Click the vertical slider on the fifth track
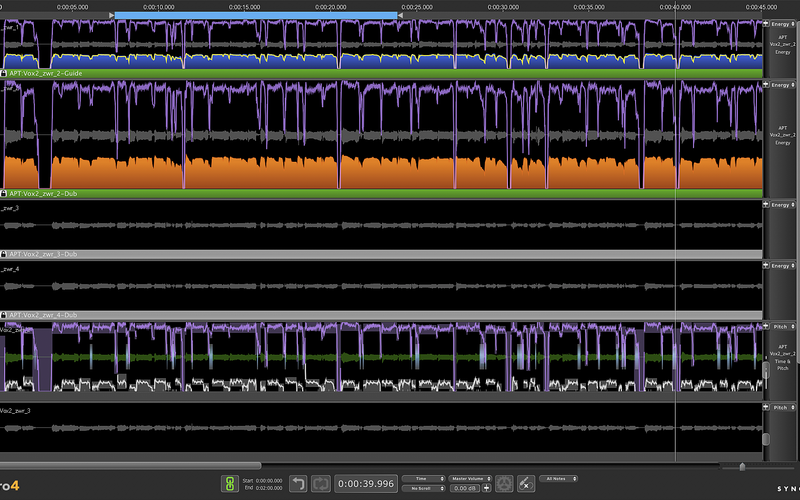 [766, 370]
